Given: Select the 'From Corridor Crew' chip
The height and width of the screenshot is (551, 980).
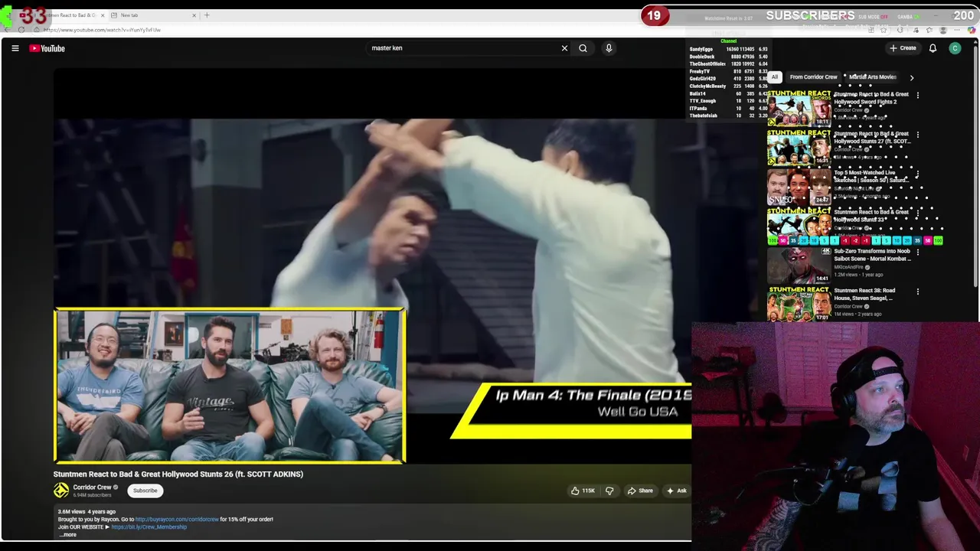Looking at the screenshot, I should 813,77.
